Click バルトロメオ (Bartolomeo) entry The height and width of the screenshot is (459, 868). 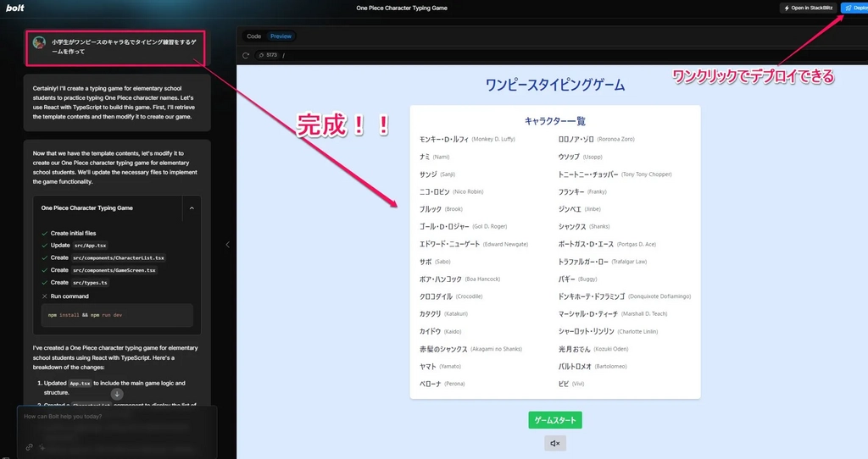593,367
